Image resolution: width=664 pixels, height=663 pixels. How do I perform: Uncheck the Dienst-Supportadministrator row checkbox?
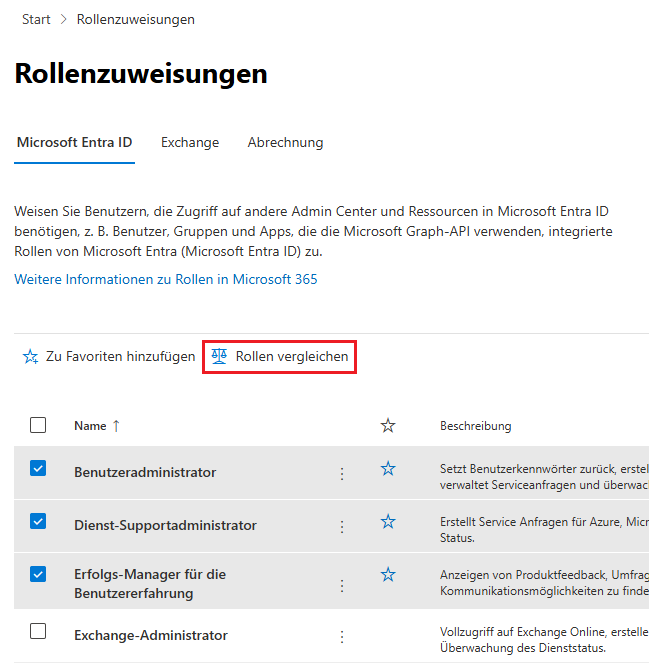[x=38, y=521]
